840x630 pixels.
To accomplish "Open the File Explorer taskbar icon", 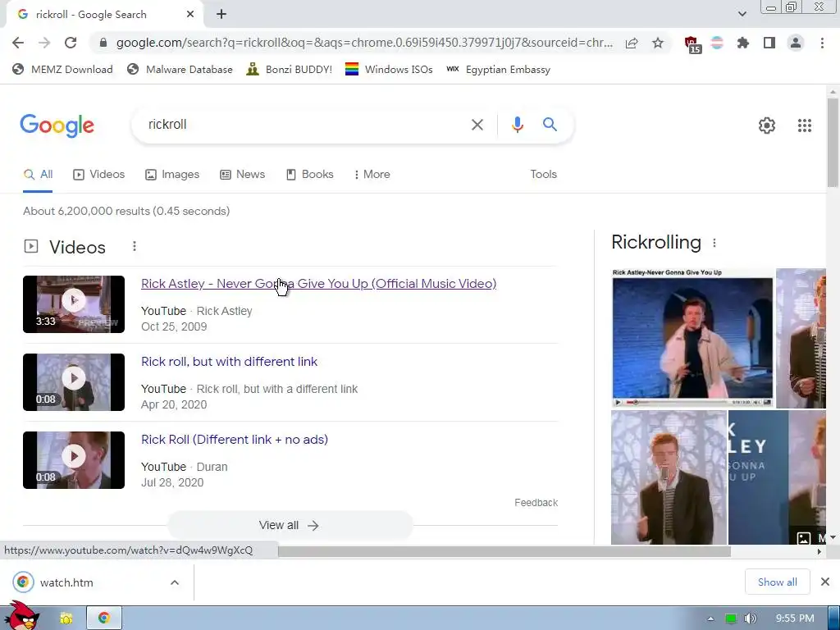I will click(x=66, y=619).
